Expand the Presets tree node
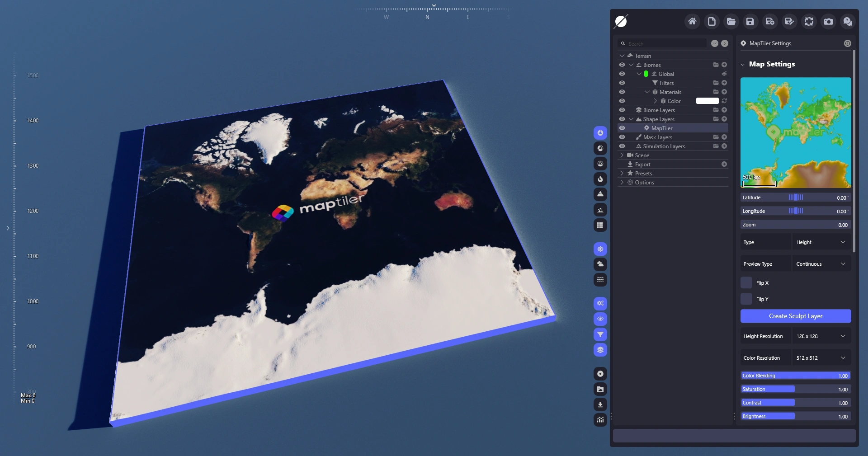Viewport: 868px width, 456px height. pos(622,173)
